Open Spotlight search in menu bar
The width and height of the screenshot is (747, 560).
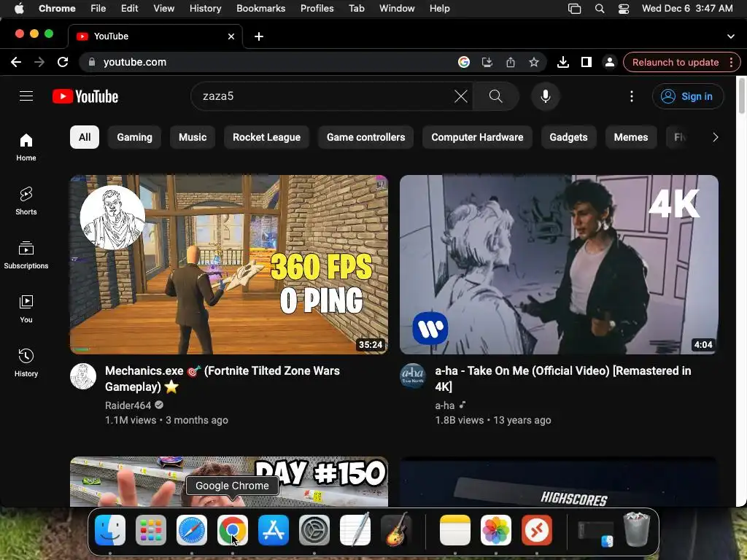coord(600,8)
